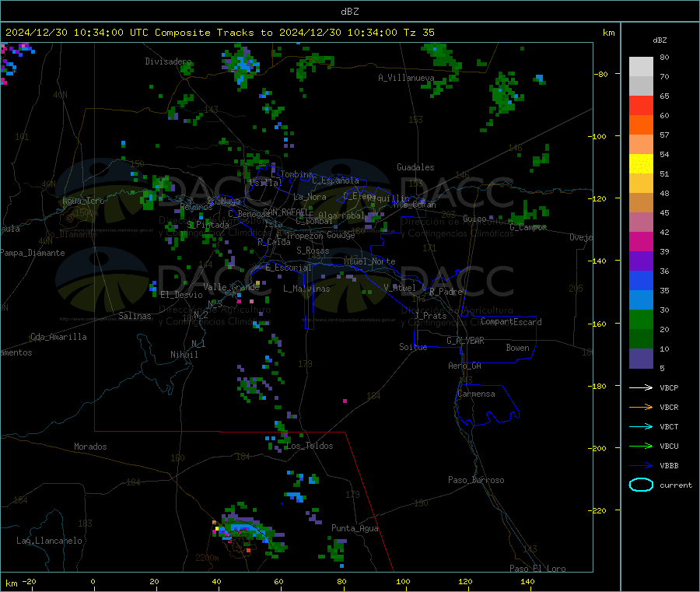Click the orange 60 dBZ color swatch
Image resolution: width=700 pixels, height=592 pixels.
click(641, 125)
